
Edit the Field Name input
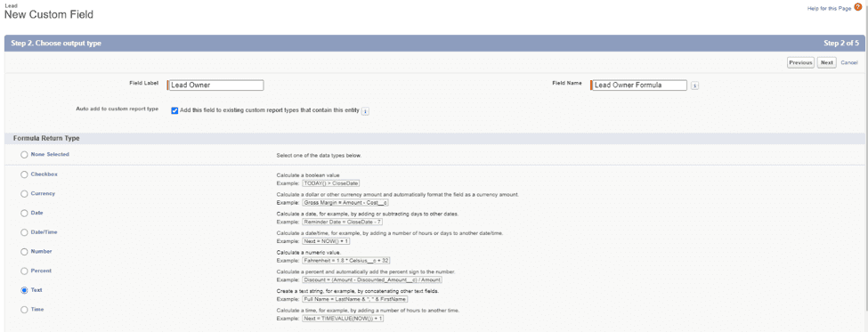pyautogui.click(x=639, y=85)
